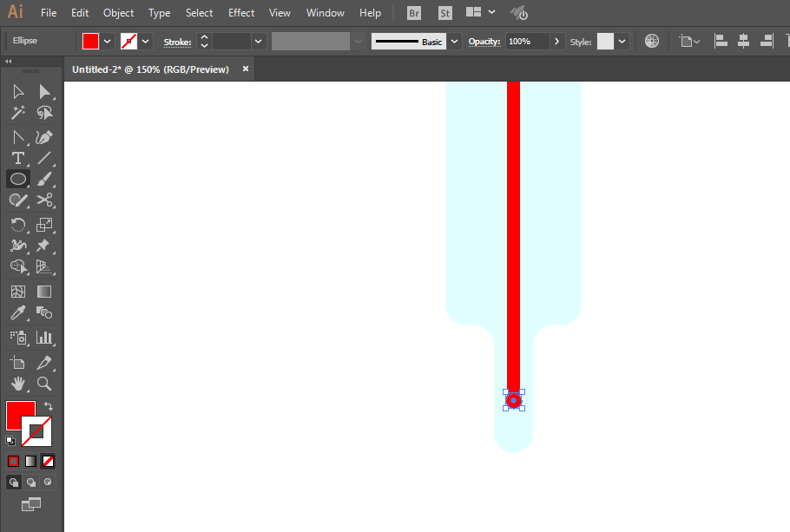Set paint mode to None
The image size is (790, 532).
(48, 461)
